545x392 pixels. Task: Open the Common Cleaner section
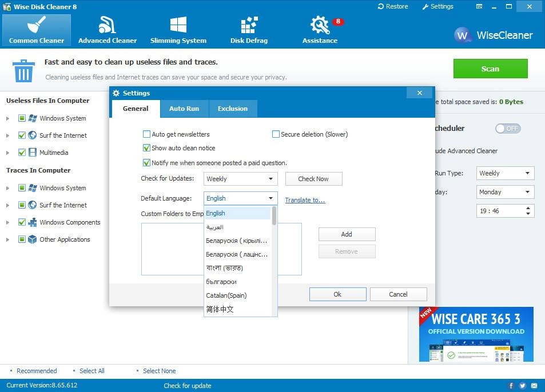[x=37, y=30]
